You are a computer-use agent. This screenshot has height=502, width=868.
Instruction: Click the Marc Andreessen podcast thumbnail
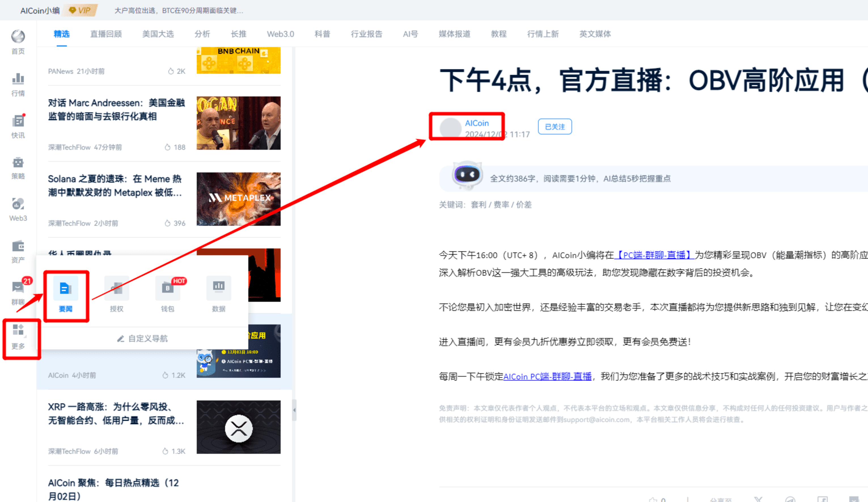point(239,123)
